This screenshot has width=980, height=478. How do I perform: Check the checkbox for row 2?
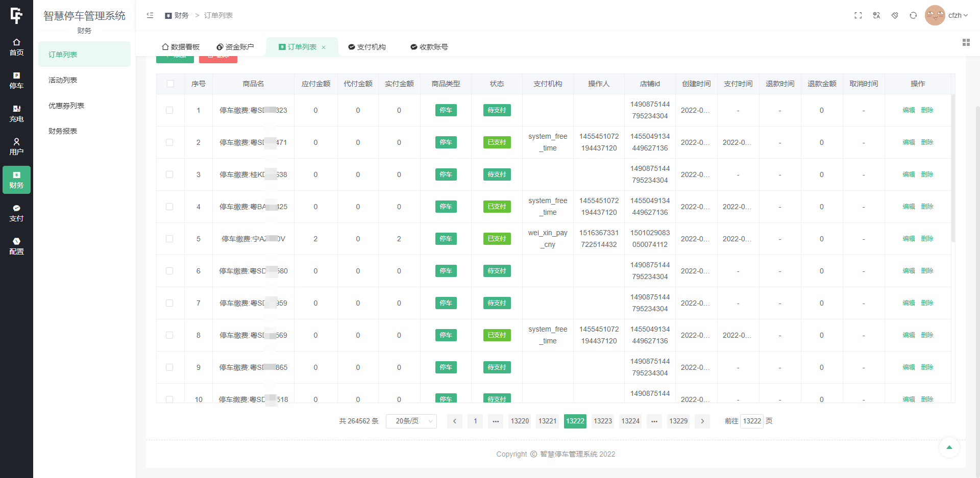169,142
